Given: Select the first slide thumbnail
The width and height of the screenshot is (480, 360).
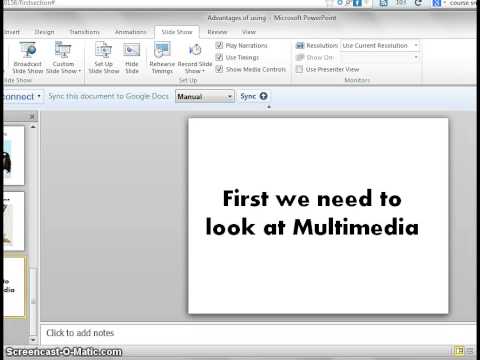Looking at the screenshot, I should click(x=13, y=155).
